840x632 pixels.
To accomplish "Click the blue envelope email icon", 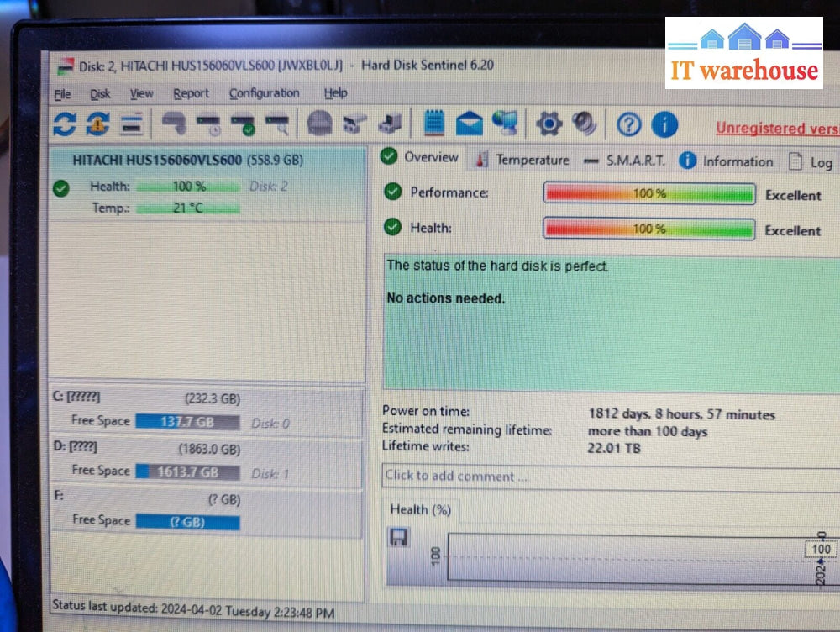I will click(469, 124).
